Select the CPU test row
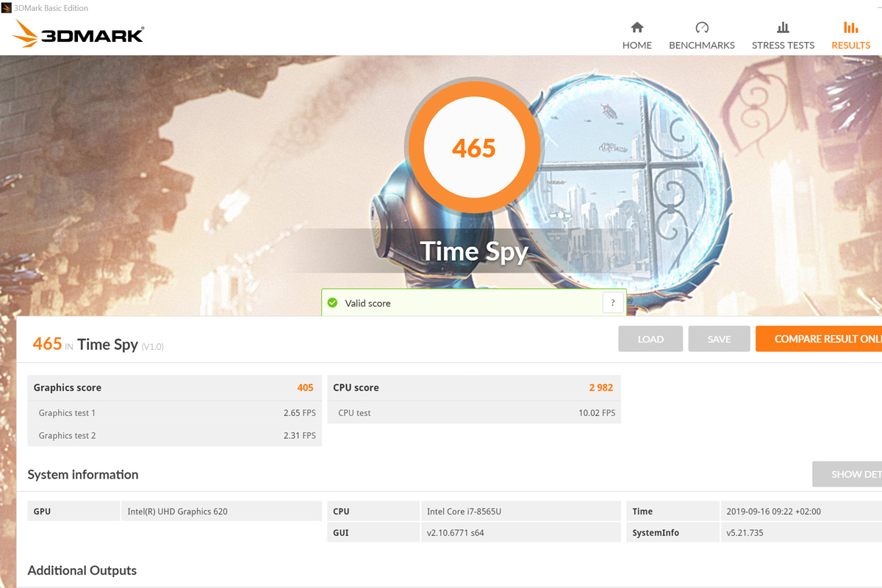Image resolution: width=882 pixels, height=588 pixels. [474, 413]
